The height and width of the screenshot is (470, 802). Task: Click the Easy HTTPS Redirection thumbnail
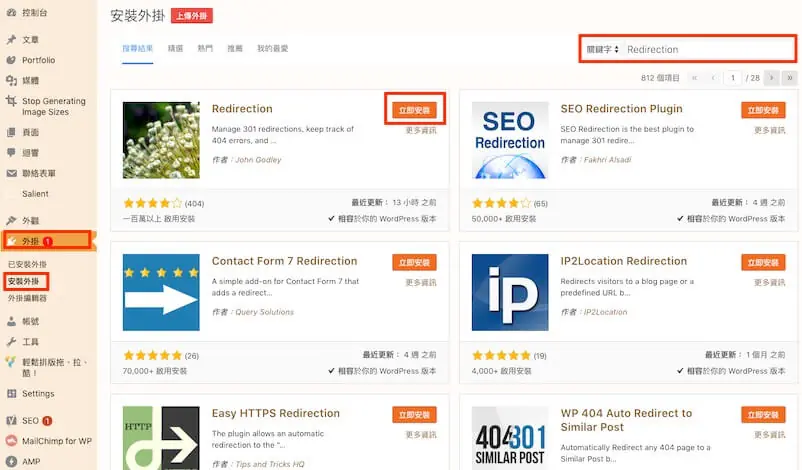[161, 438]
